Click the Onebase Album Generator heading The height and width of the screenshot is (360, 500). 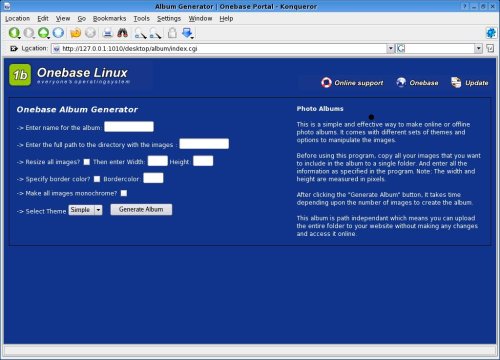[x=77, y=109]
